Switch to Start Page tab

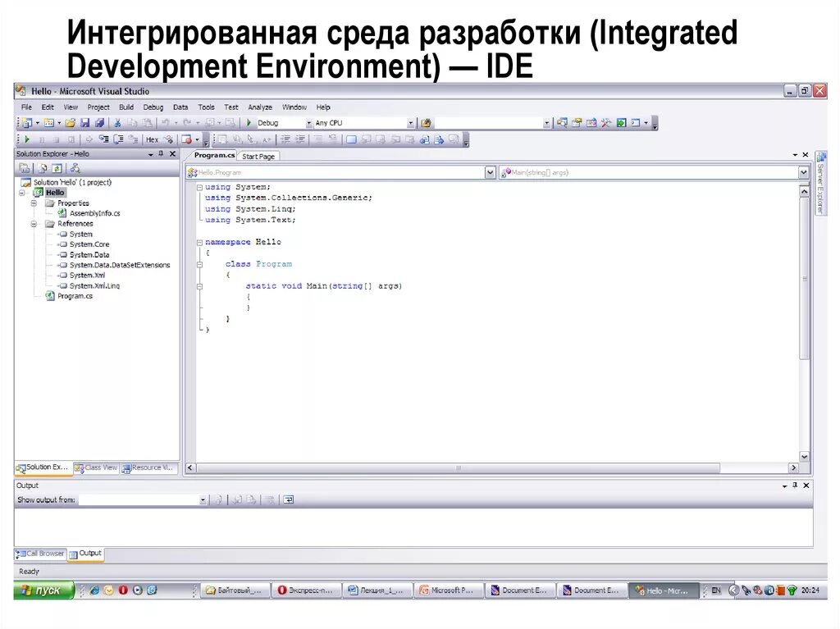coord(258,157)
